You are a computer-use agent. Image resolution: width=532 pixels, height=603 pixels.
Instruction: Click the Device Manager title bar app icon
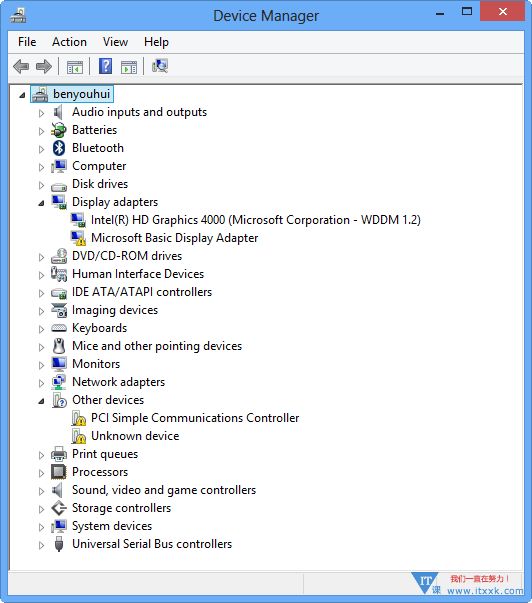pos(18,15)
